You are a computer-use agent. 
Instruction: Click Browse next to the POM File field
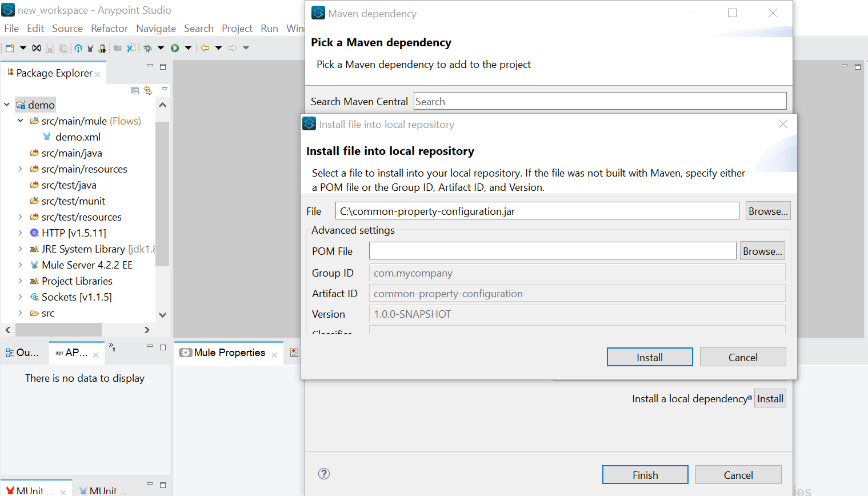click(x=762, y=251)
